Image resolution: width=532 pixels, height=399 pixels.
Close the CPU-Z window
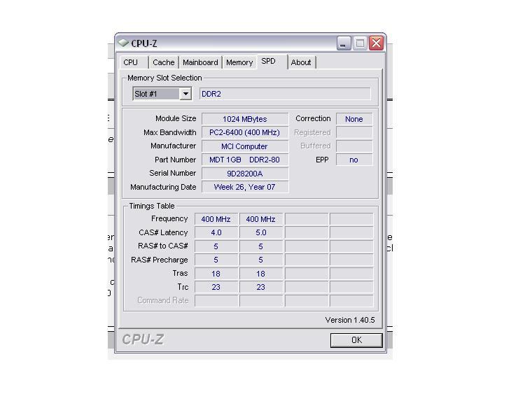(x=377, y=43)
